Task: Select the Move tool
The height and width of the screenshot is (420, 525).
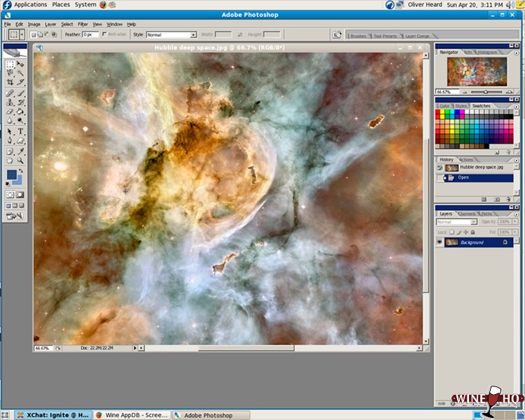Action: [20, 64]
